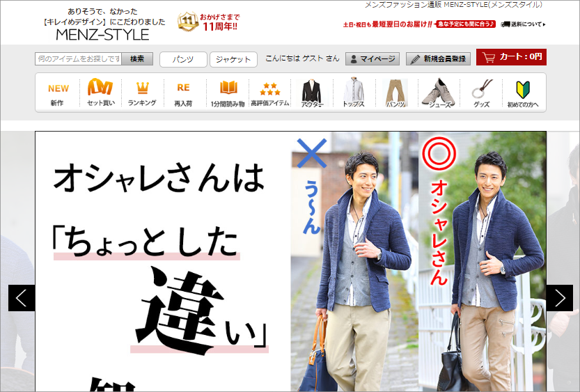Screen dimensions: 580x392
Task: Browse the シューズ shoes category
Action: point(439,93)
